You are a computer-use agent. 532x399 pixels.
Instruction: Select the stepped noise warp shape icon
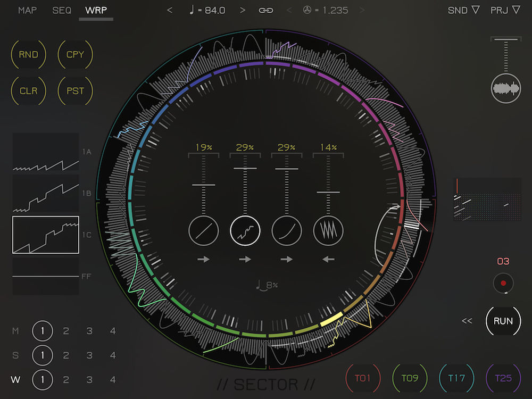245,231
